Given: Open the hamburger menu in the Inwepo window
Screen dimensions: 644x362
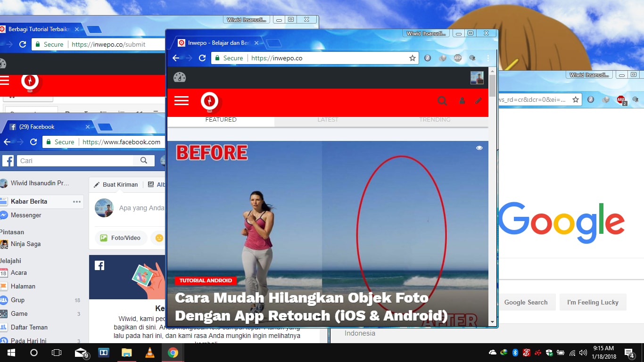Looking at the screenshot, I should [x=182, y=101].
